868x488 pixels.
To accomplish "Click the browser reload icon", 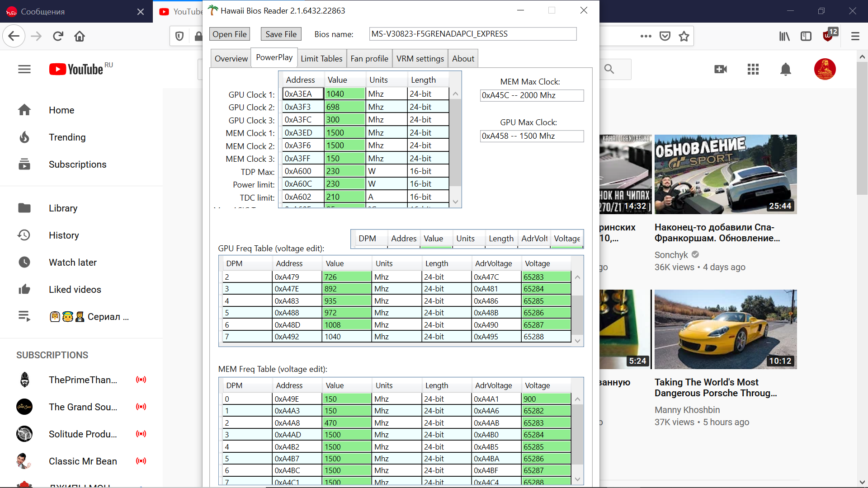I will point(58,36).
